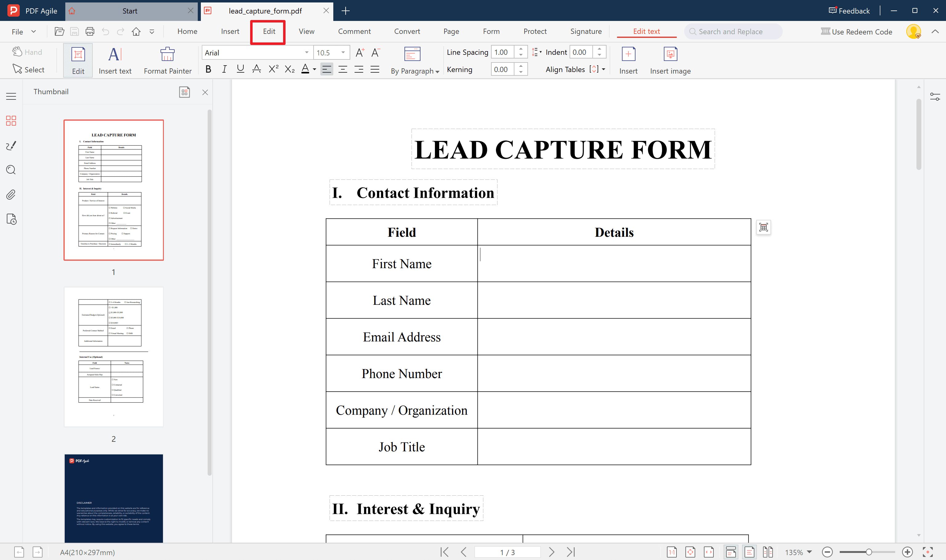946x560 pixels.
Task: Switch to two-page view layout
Action: 768,552
